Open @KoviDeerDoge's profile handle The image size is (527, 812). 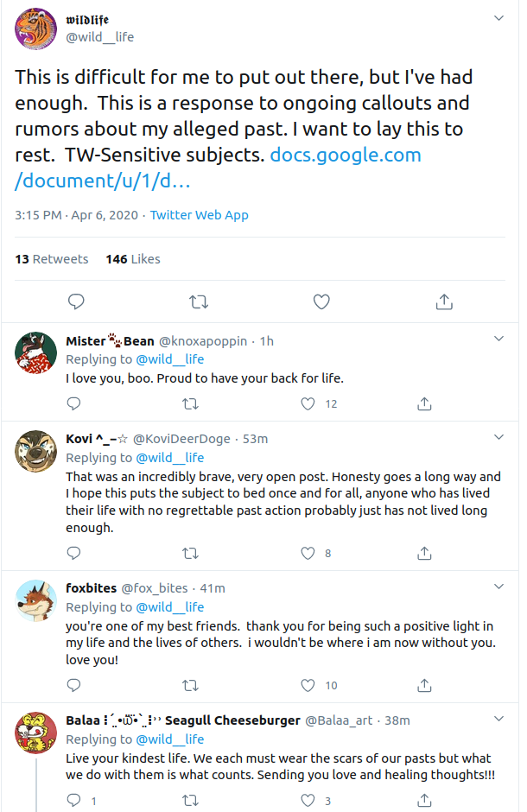coord(181,439)
